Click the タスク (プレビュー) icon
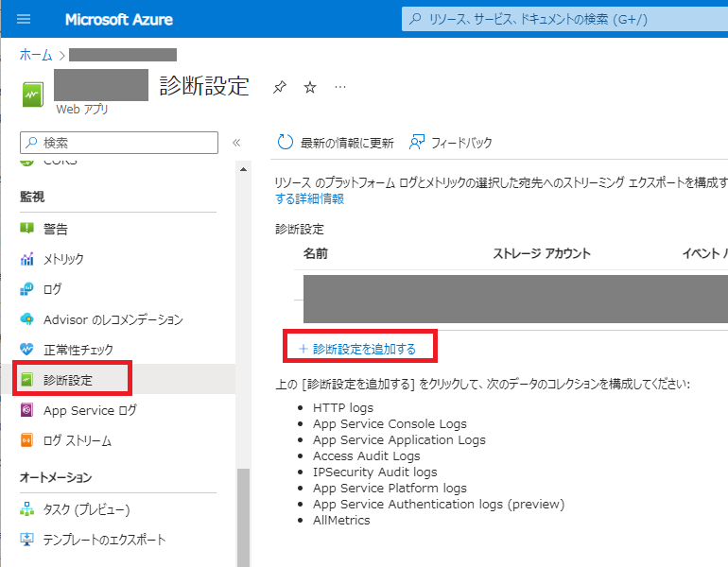The image size is (728, 567). point(26,509)
